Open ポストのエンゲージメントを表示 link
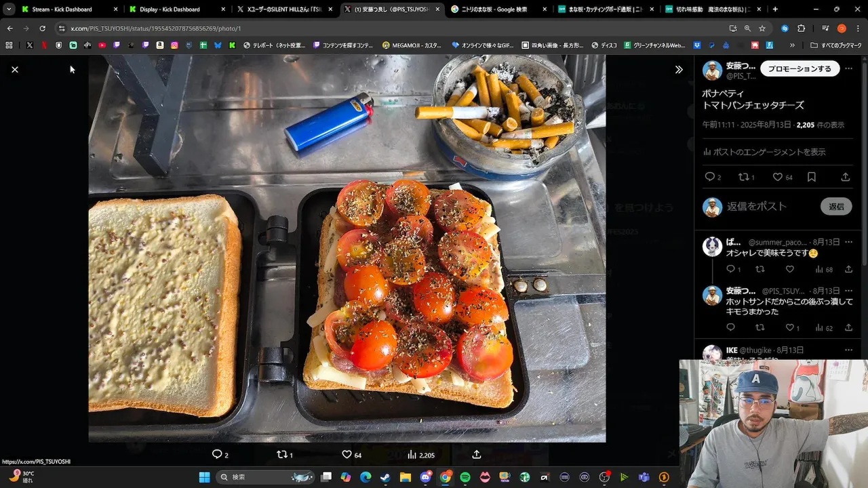This screenshot has height=488, width=868. pyautogui.click(x=764, y=152)
